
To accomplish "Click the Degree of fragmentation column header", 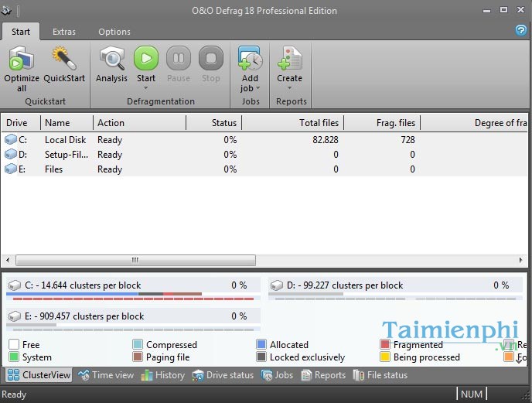I will click(x=474, y=122).
